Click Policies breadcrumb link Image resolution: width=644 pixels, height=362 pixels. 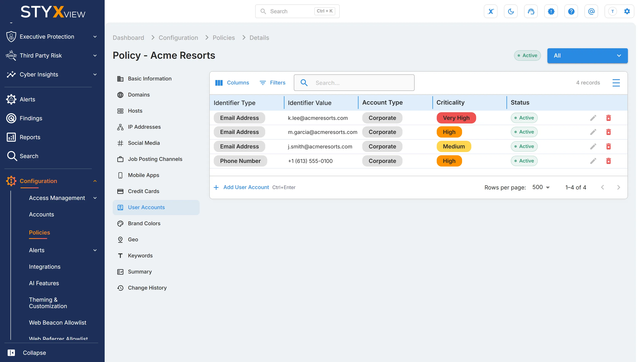tap(224, 37)
